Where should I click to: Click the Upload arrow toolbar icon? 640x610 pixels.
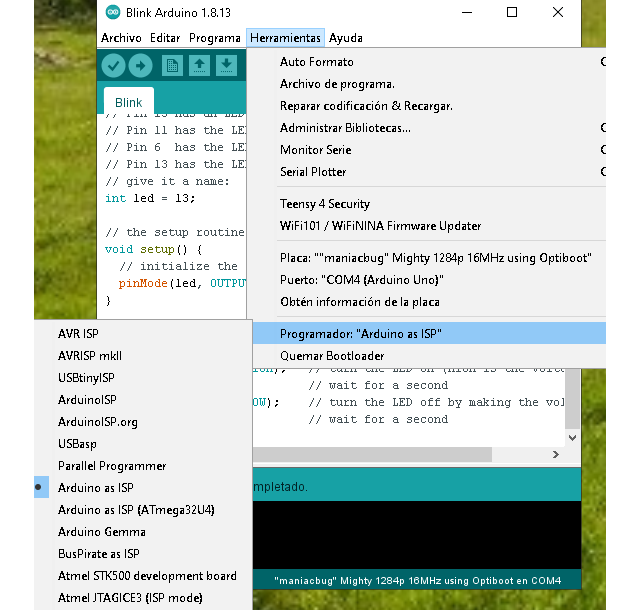(x=141, y=66)
